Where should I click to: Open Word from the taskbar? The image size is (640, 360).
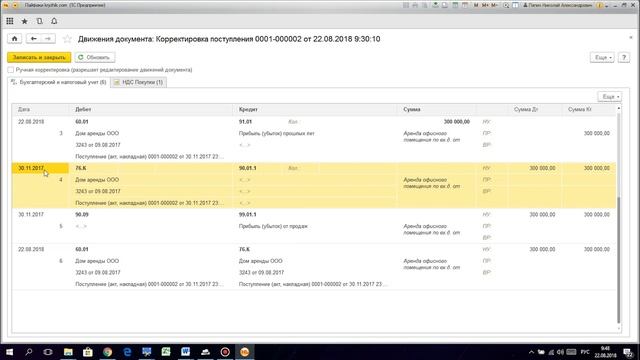click(x=185, y=352)
